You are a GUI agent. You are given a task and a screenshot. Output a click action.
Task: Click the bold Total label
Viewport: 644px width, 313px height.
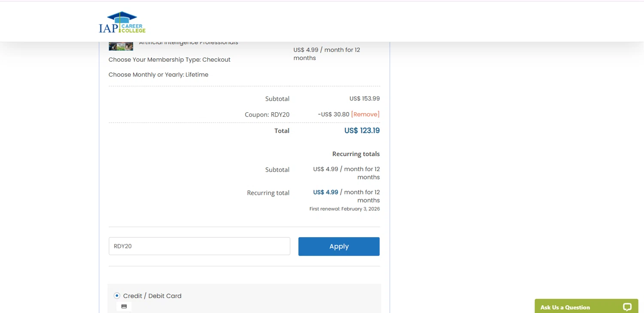[x=282, y=131]
